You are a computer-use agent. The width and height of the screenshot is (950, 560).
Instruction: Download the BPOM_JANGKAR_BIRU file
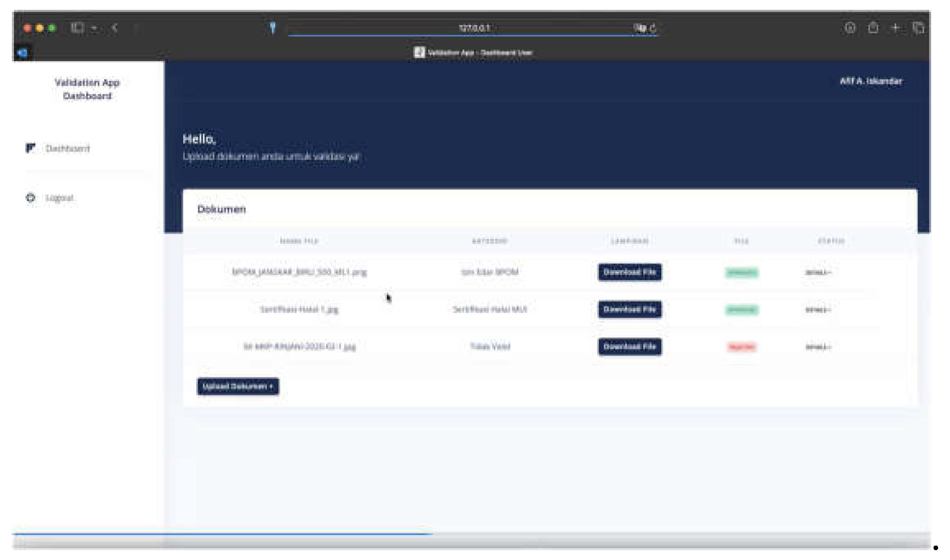click(629, 272)
